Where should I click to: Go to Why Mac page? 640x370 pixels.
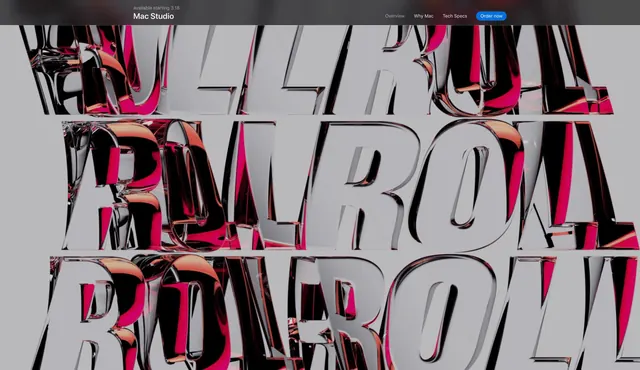pyautogui.click(x=423, y=16)
